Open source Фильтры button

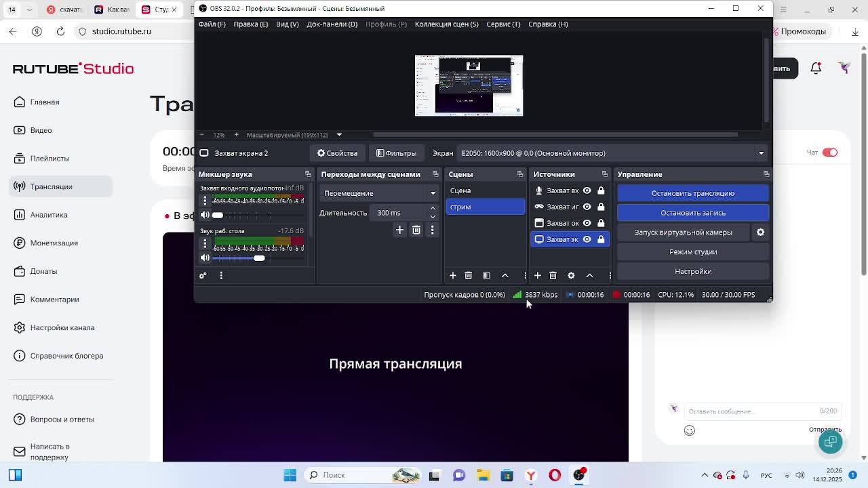397,153
